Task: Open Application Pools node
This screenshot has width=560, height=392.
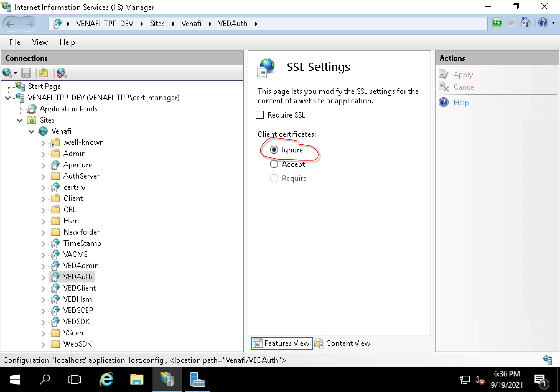Action: pos(68,109)
